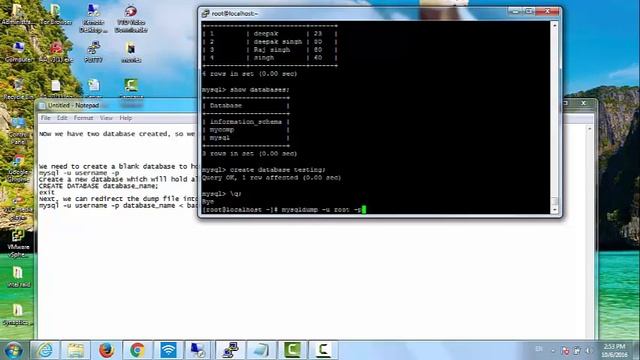Click the up arrow of PuTTY scrollbar
640x360 pixels.
pyautogui.click(x=554, y=26)
